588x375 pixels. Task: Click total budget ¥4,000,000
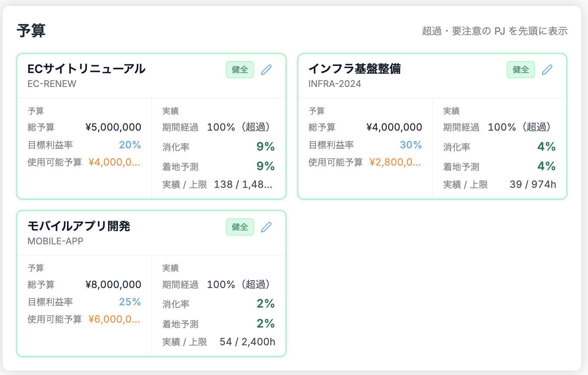click(394, 127)
